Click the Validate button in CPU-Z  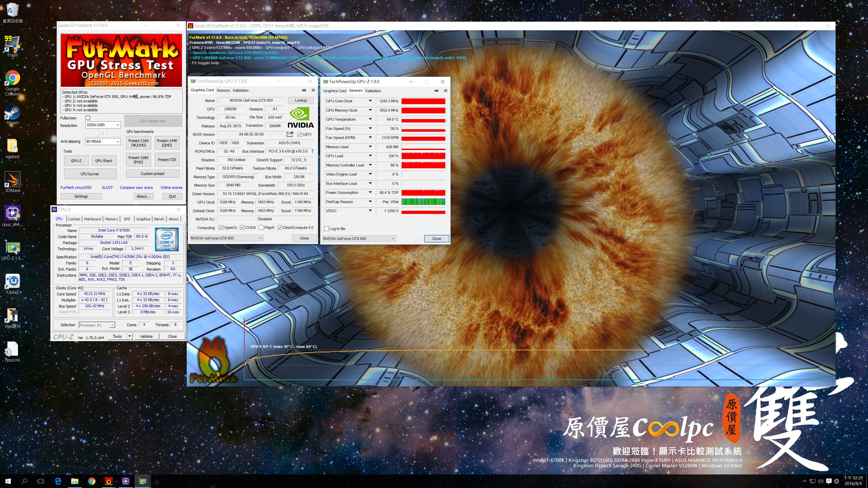[146, 336]
